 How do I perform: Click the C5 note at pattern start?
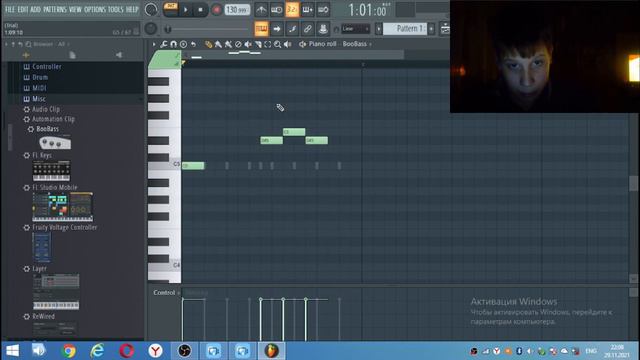point(193,165)
